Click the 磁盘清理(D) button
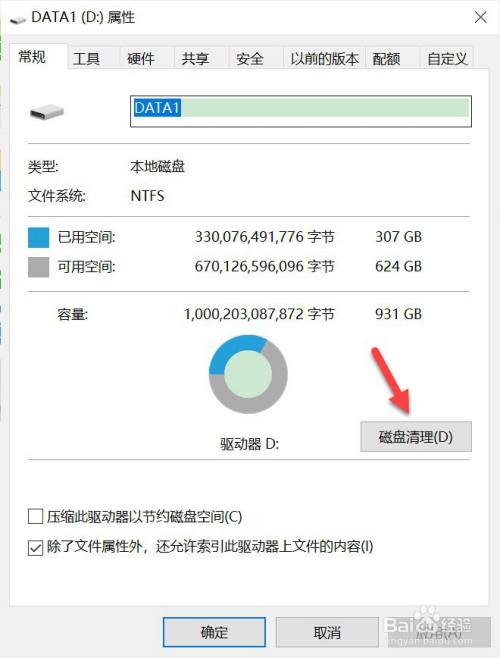Viewport: 500px width, 658px height. [416, 437]
